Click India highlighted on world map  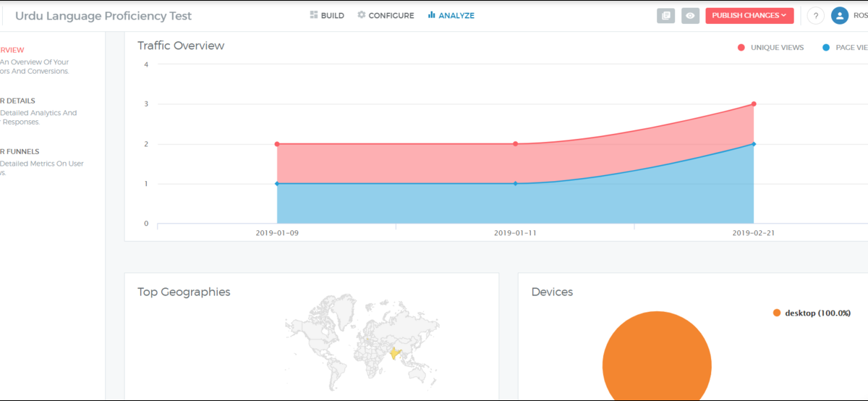395,353
